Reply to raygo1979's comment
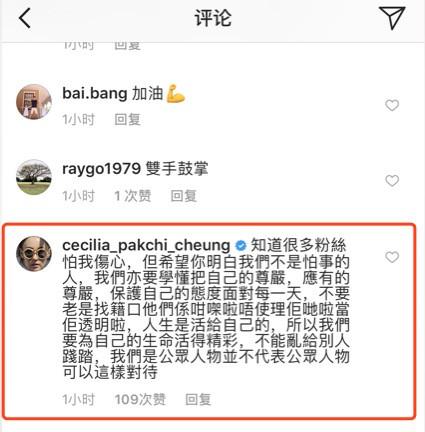The width and height of the screenshot is (425, 432). tap(183, 196)
